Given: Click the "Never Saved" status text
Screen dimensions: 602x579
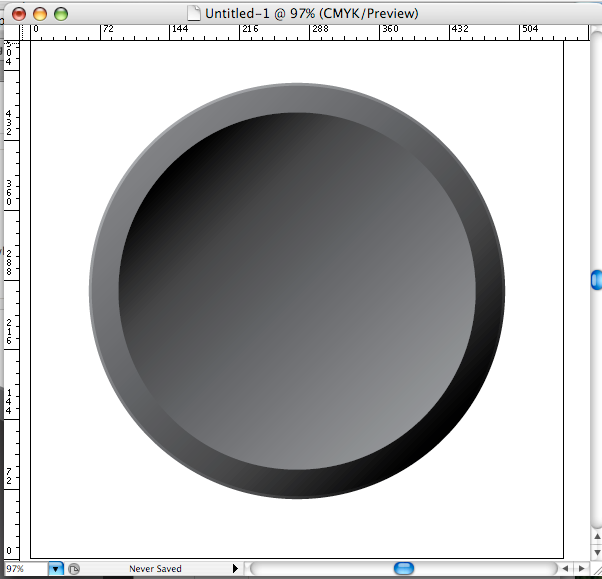Looking at the screenshot, I should [x=155, y=569].
